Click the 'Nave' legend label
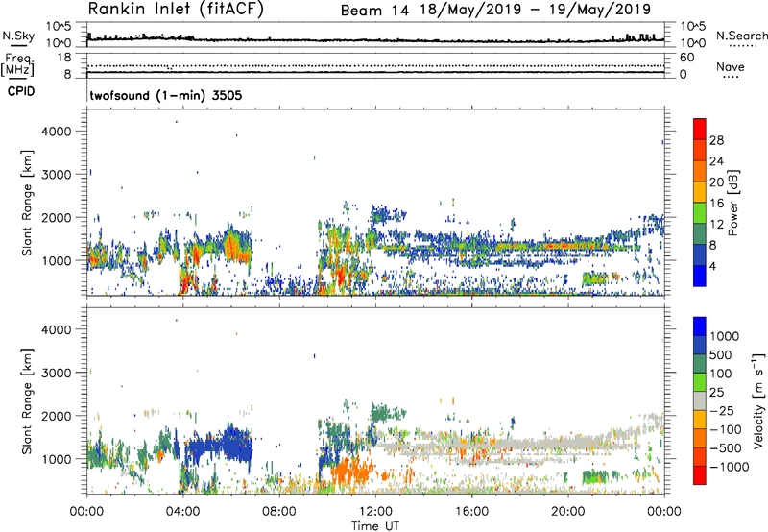This screenshot has width=768, height=532. (730, 67)
